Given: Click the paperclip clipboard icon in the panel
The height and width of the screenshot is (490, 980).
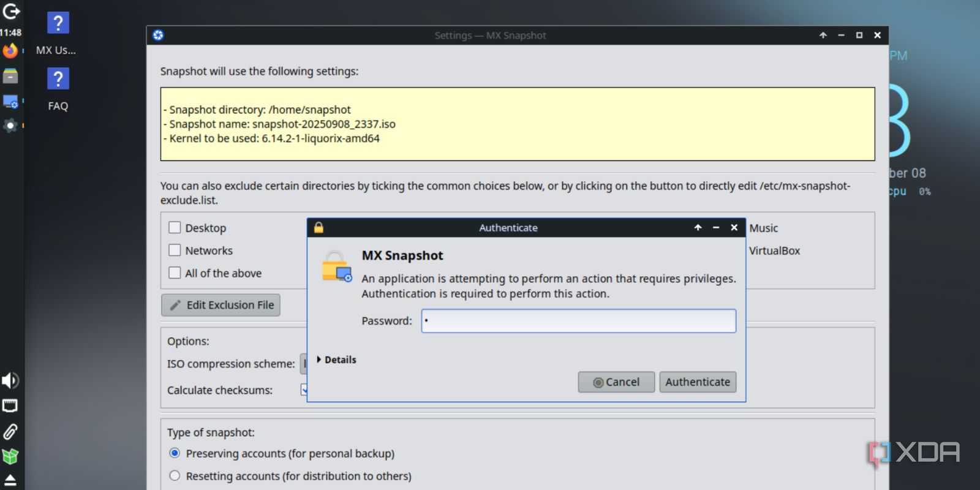Looking at the screenshot, I should [10, 431].
